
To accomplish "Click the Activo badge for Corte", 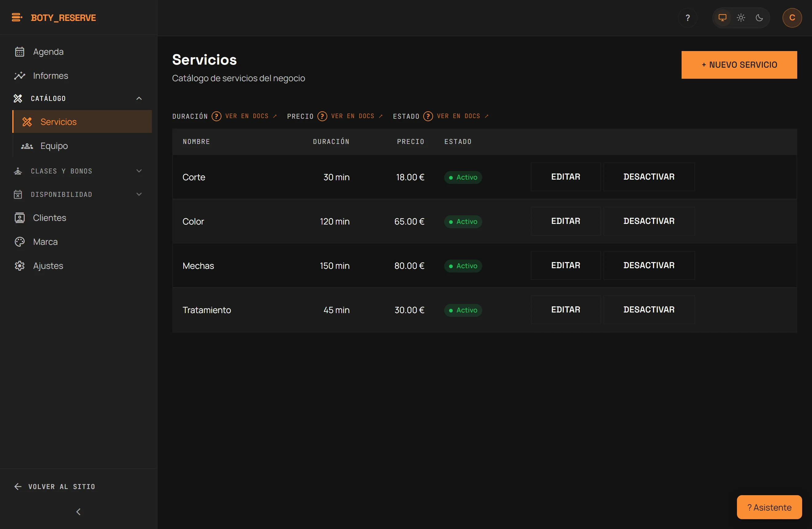I will pyautogui.click(x=463, y=177).
